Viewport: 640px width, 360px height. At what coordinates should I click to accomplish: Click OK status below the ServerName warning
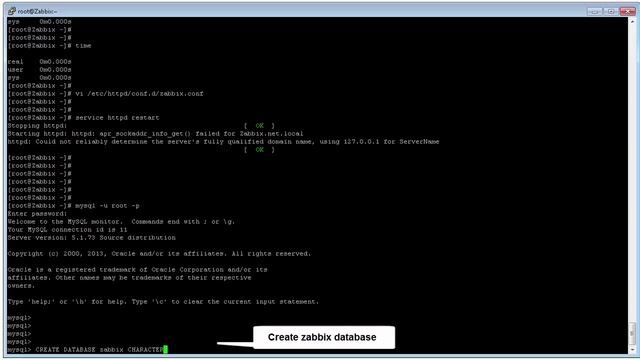260,150
